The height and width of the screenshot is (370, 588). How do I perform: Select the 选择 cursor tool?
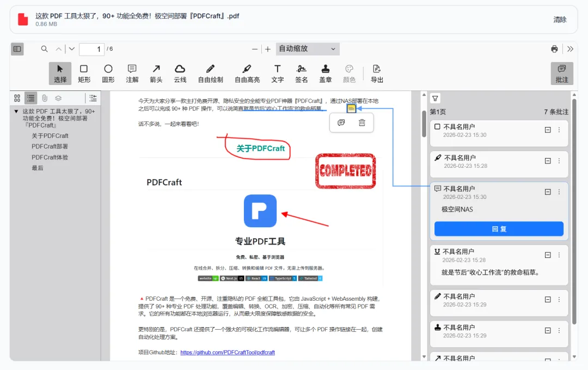[60, 74]
